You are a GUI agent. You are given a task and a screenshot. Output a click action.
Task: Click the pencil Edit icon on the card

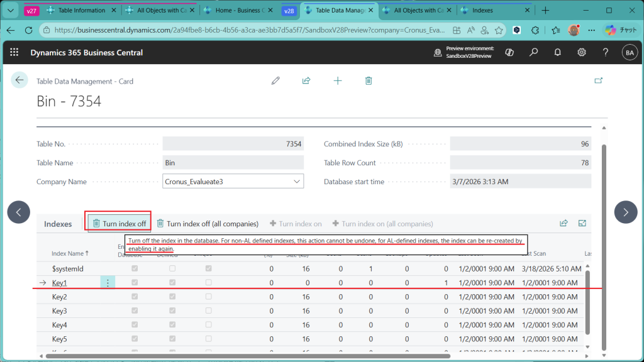[x=275, y=80]
